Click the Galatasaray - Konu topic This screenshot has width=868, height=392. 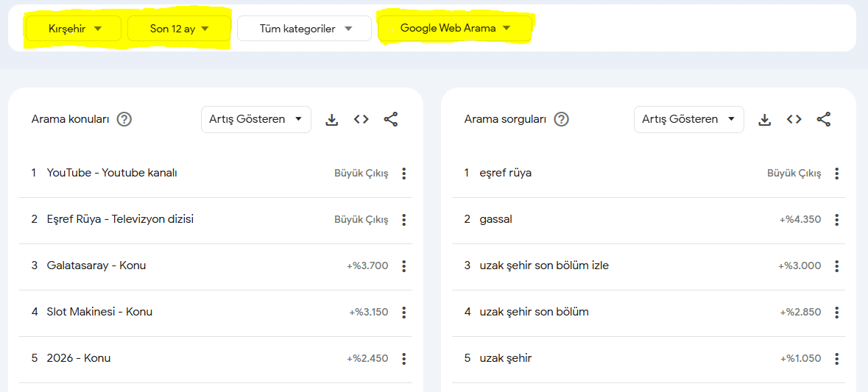(96, 266)
